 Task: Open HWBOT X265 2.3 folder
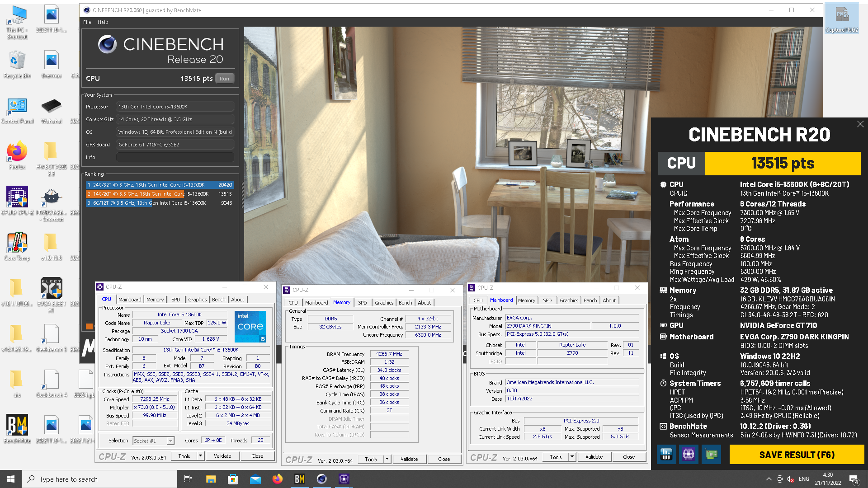click(x=52, y=158)
